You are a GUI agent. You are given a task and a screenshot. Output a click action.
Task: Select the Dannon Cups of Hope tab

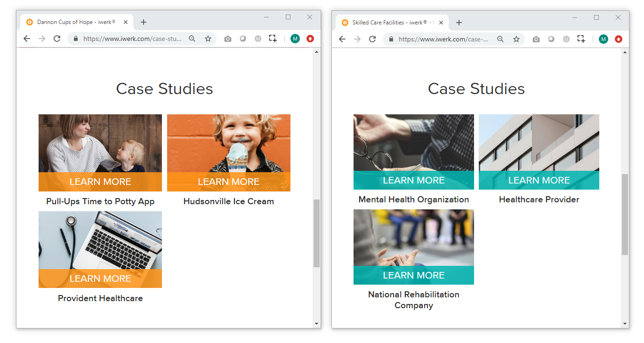tap(77, 22)
